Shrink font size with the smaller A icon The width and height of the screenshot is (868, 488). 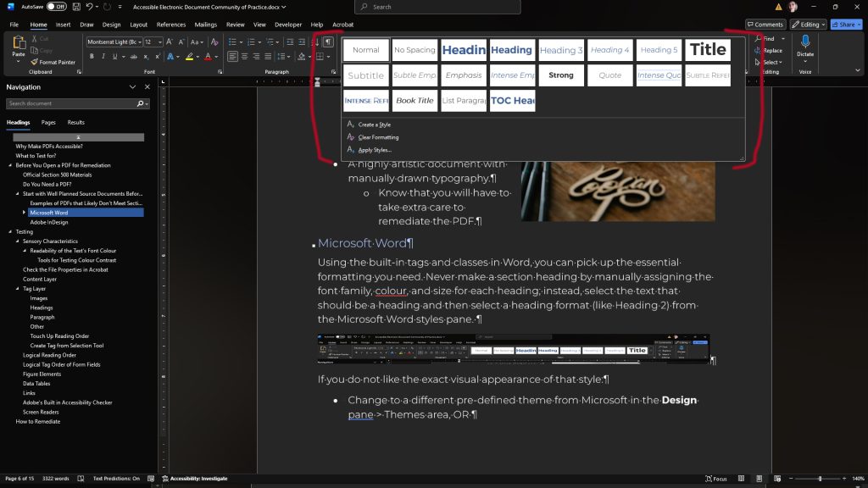click(181, 42)
